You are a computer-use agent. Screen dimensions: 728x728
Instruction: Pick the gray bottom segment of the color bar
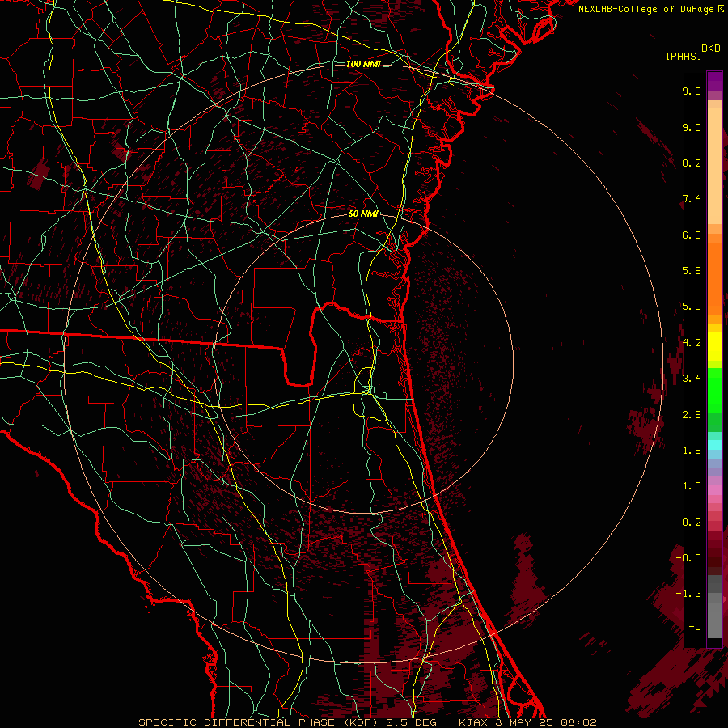714,620
